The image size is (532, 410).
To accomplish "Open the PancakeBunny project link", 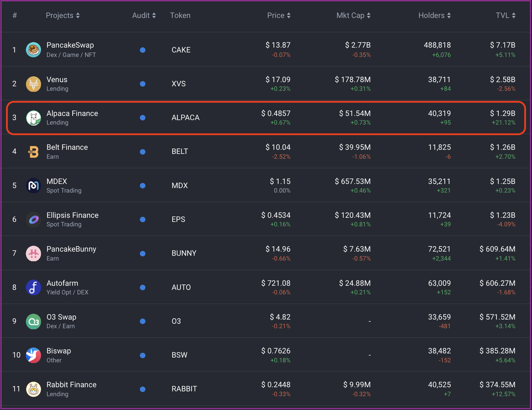I will point(71,249).
